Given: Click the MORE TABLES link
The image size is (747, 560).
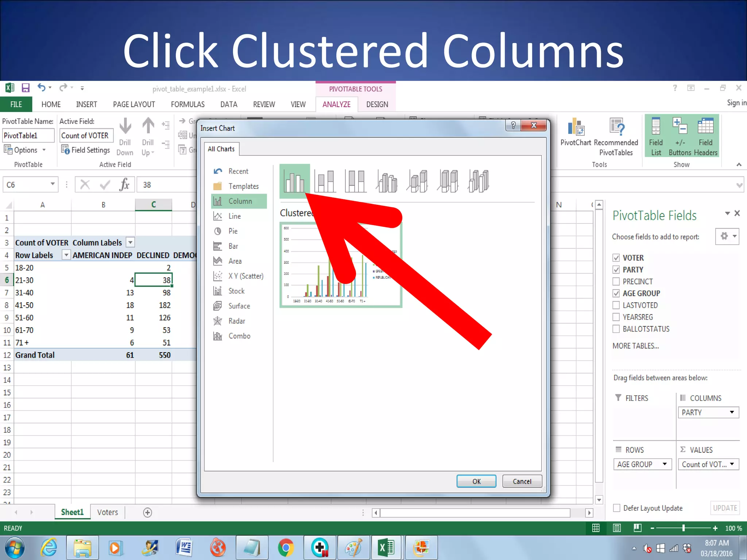Looking at the screenshot, I should (636, 346).
